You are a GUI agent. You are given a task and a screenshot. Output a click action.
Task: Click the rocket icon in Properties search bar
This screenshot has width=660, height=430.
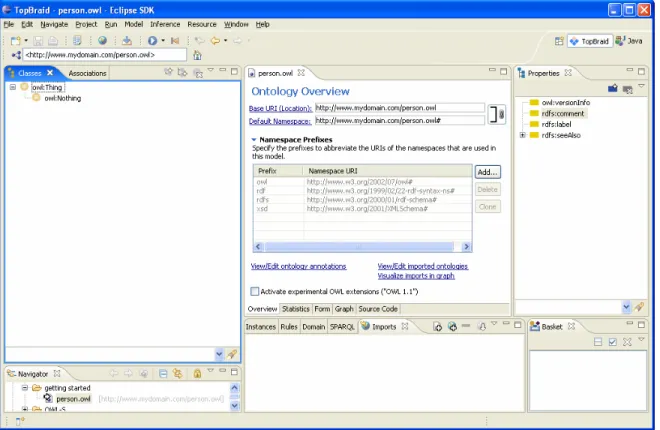coord(639,307)
